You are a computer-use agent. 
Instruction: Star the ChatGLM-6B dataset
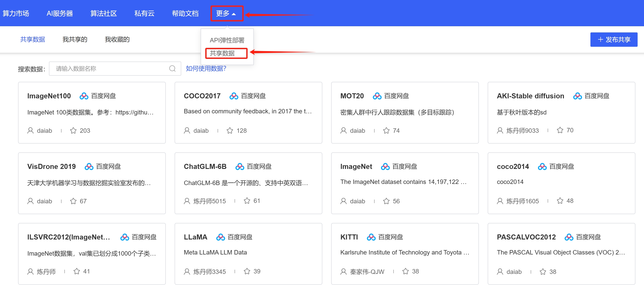[247, 200]
